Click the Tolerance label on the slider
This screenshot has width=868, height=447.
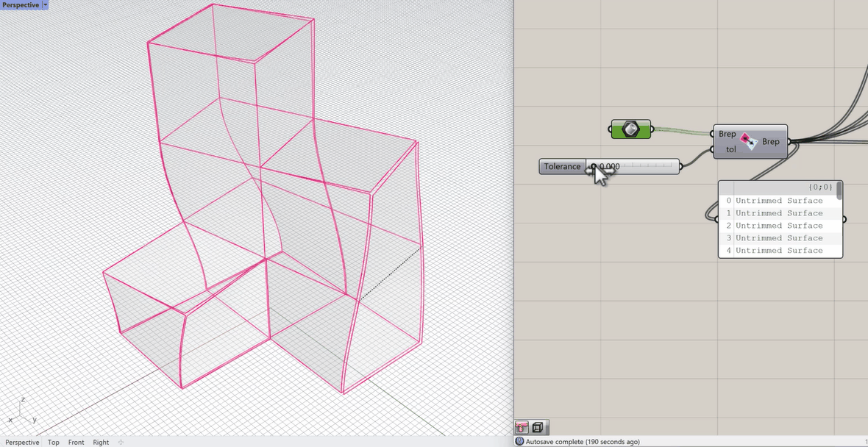563,166
